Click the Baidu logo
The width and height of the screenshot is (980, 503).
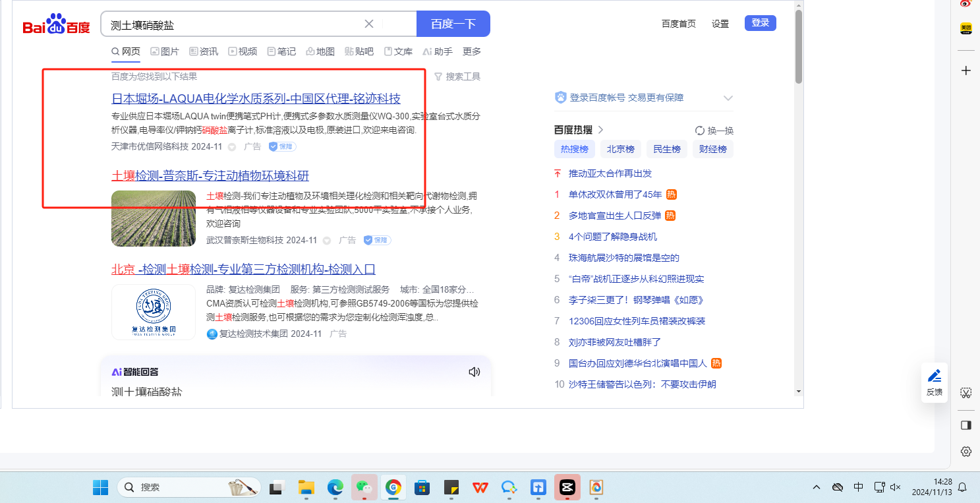tap(56, 24)
